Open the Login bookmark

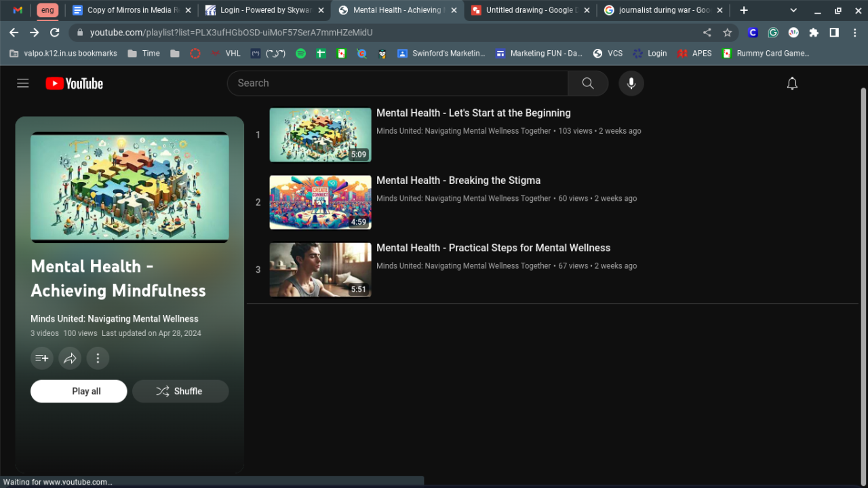(650, 53)
